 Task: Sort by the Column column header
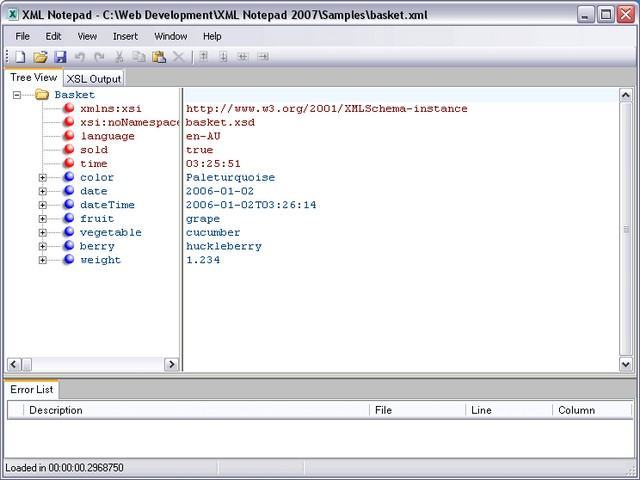coord(592,410)
